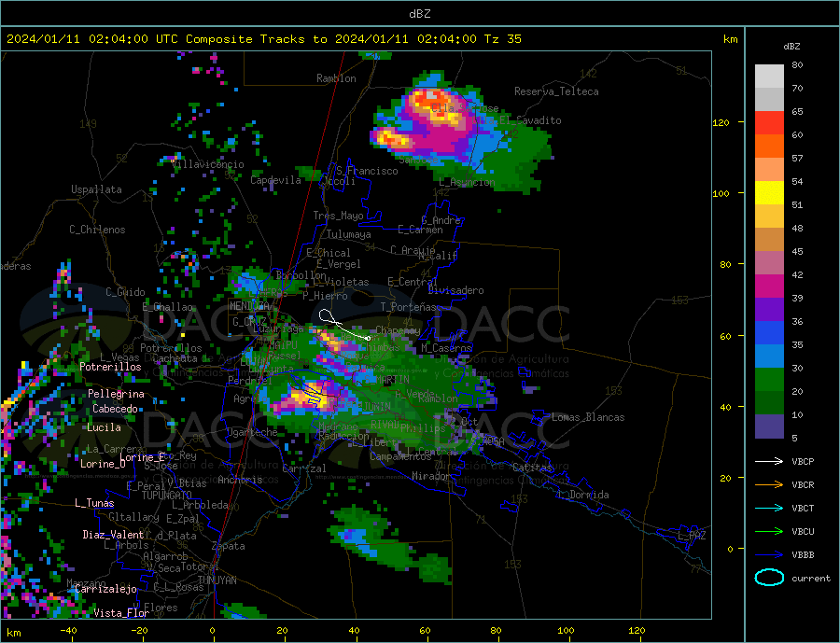Click the Vista_Flor map label
Image resolution: width=840 pixels, height=643 pixels.
(121, 613)
